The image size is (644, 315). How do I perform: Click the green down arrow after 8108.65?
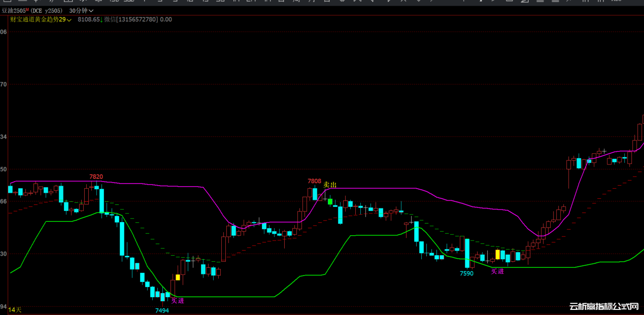101,20
